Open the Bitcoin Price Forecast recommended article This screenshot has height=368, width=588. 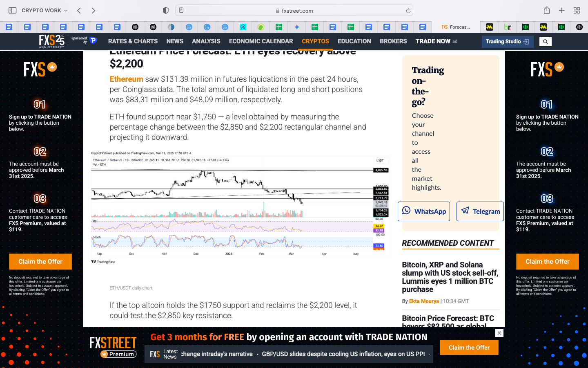click(x=448, y=322)
